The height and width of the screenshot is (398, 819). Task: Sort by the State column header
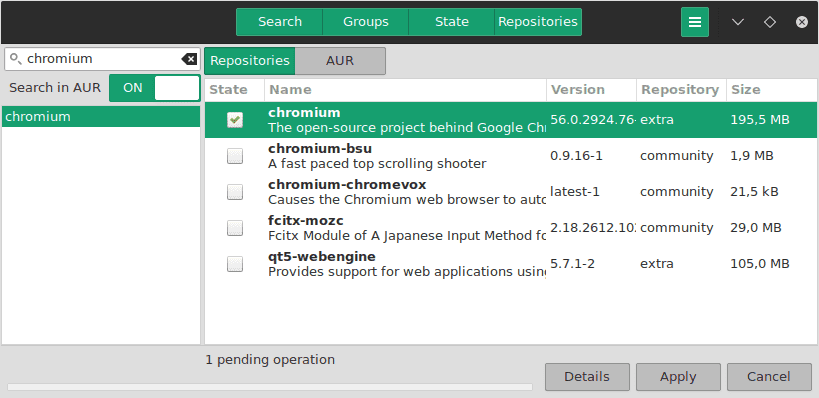point(235,90)
